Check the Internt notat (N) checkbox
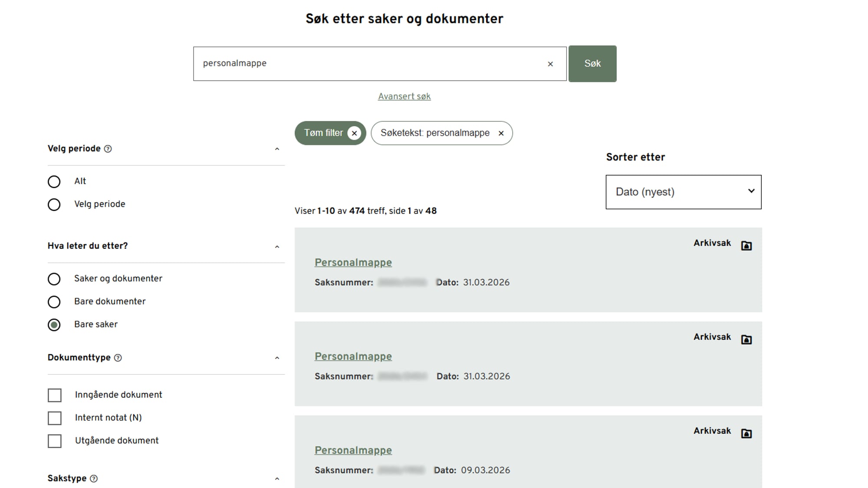The height and width of the screenshot is (488, 868). click(55, 418)
